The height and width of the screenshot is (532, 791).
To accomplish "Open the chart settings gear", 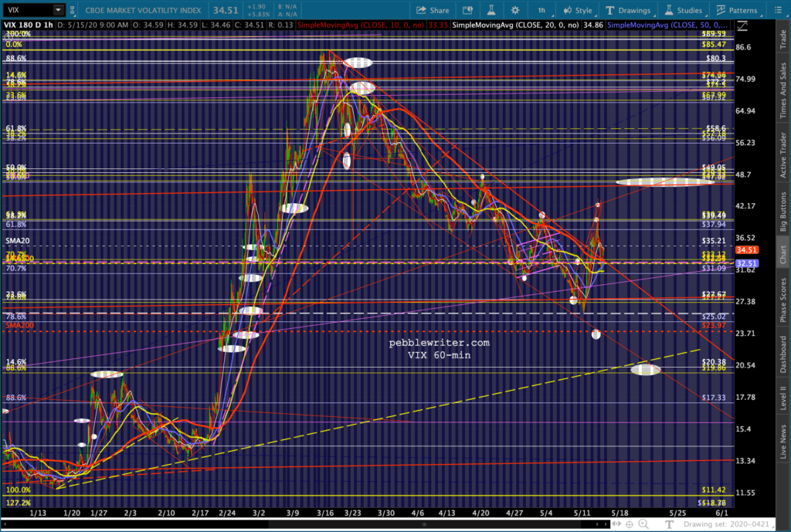I will pyautogui.click(x=514, y=10).
